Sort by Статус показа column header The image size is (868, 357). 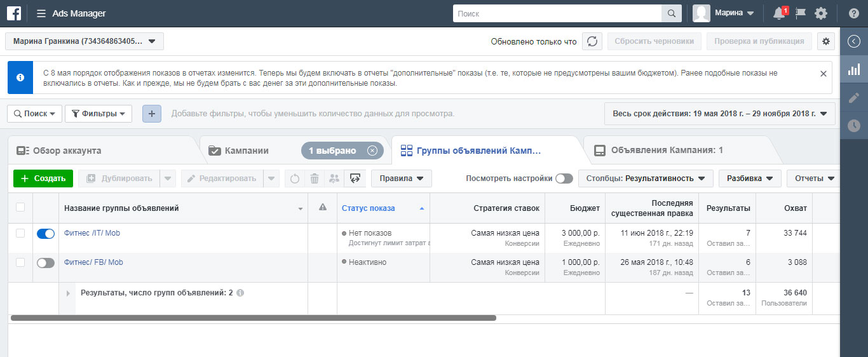pyautogui.click(x=383, y=208)
